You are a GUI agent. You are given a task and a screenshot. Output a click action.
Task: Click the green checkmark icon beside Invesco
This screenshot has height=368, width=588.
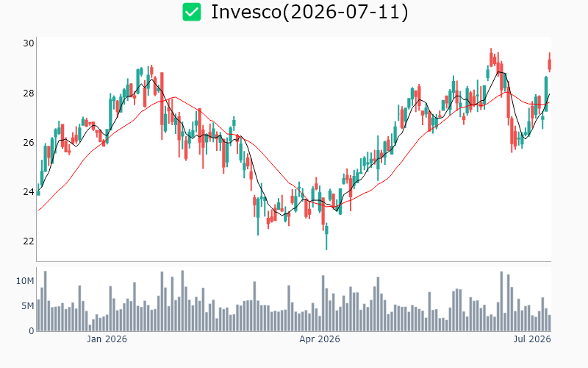[x=192, y=12]
